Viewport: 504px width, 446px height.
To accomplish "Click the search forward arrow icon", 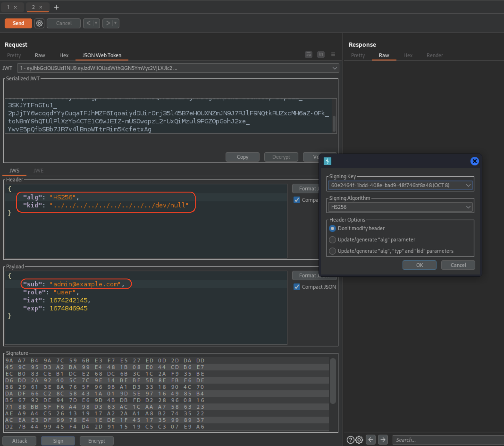I will [x=383, y=440].
